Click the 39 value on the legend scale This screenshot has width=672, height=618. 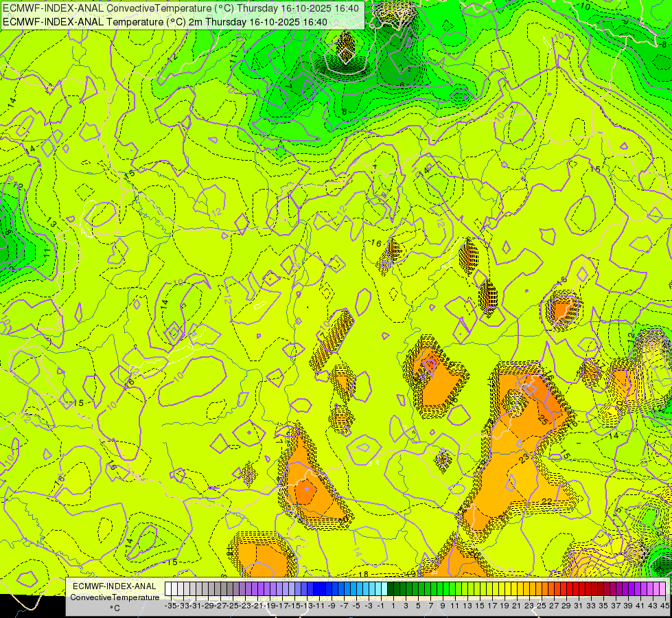point(628,606)
